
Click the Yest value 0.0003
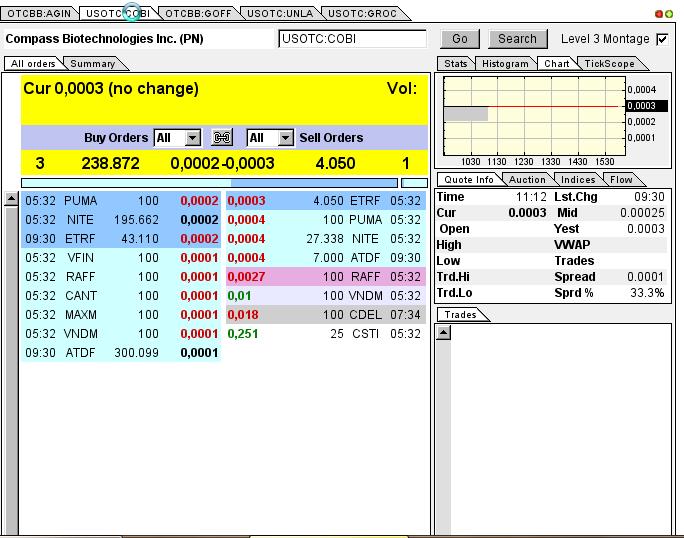pos(646,229)
